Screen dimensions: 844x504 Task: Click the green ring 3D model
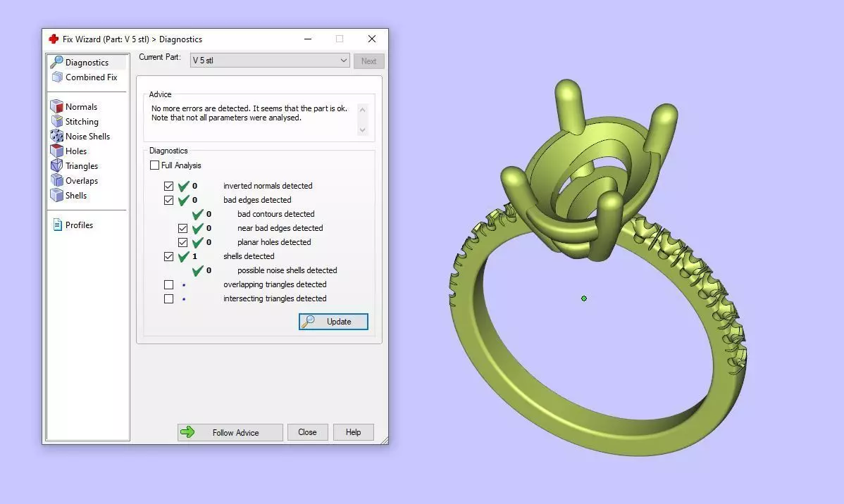pyautogui.click(x=597, y=269)
